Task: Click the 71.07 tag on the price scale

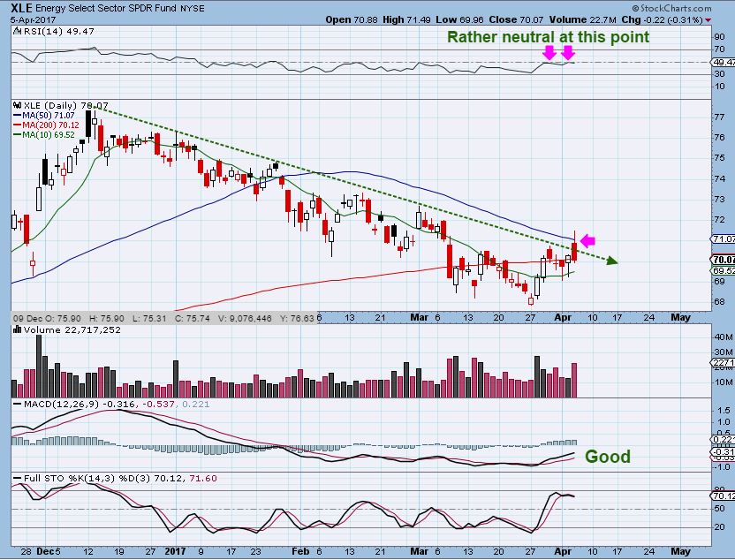Action: [724, 239]
